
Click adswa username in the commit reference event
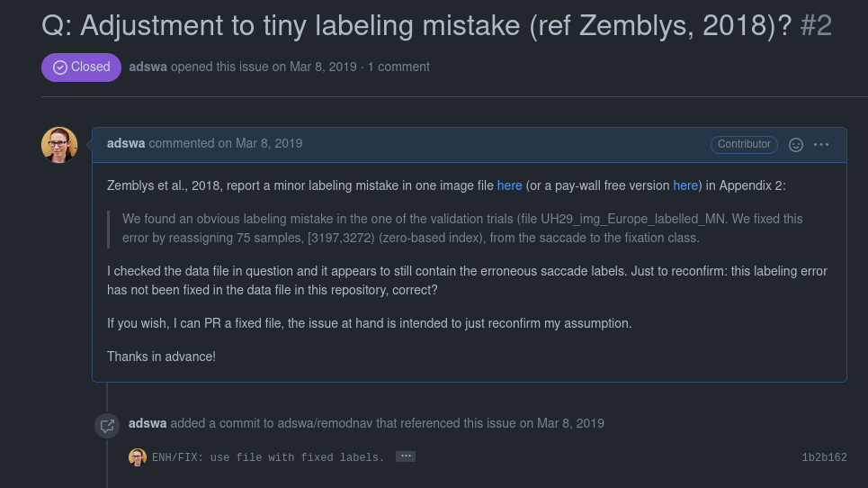(148, 423)
